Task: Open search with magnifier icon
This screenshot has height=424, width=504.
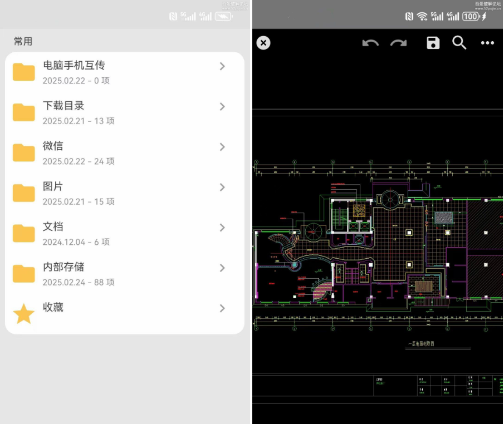Action: click(x=459, y=43)
